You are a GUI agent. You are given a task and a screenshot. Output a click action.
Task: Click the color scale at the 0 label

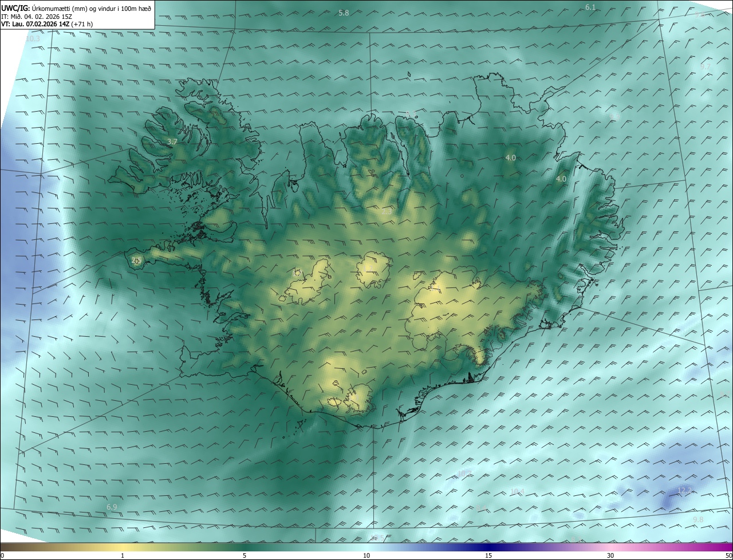[2, 555]
